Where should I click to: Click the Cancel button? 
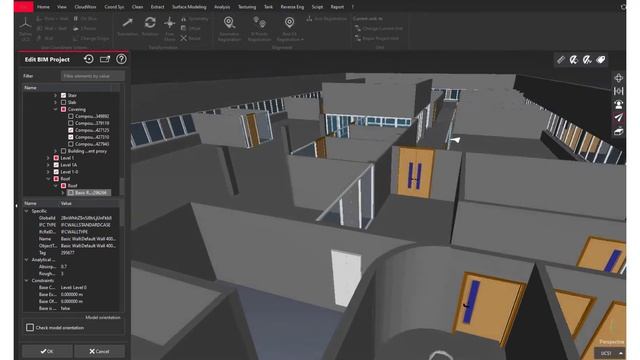pyautogui.click(x=99, y=351)
